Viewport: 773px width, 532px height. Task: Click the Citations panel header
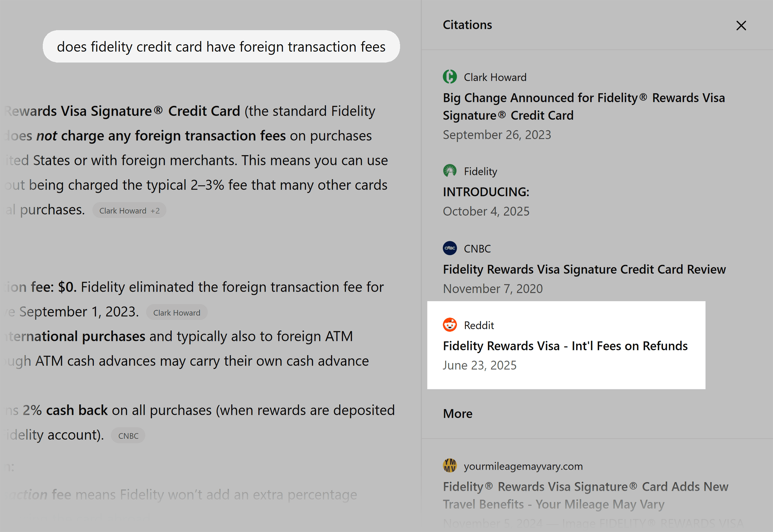468,25
